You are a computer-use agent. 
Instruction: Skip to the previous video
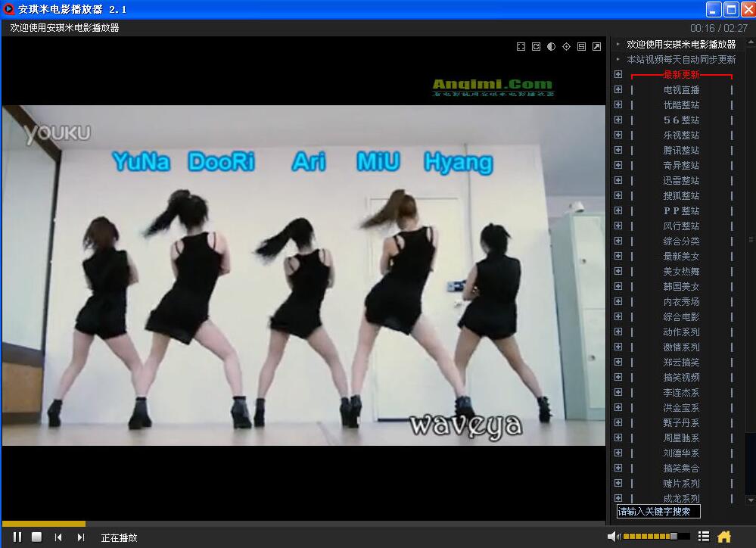point(58,537)
